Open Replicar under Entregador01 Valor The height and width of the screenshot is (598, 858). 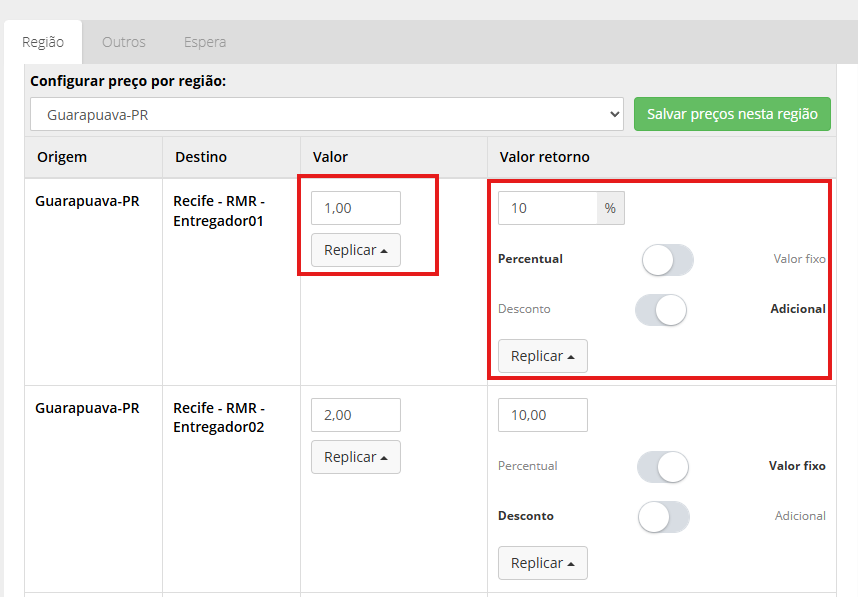[356, 250]
